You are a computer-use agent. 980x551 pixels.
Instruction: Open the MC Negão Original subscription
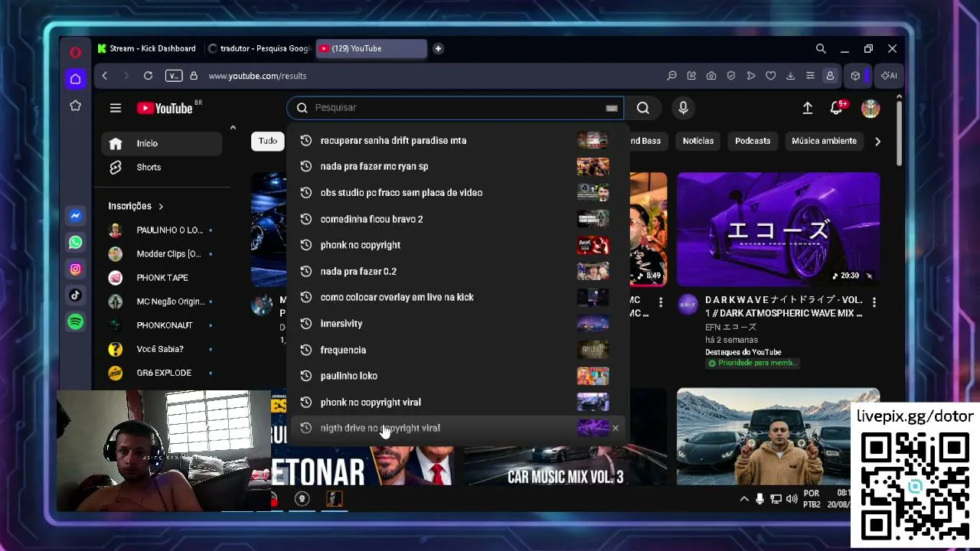point(162,302)
